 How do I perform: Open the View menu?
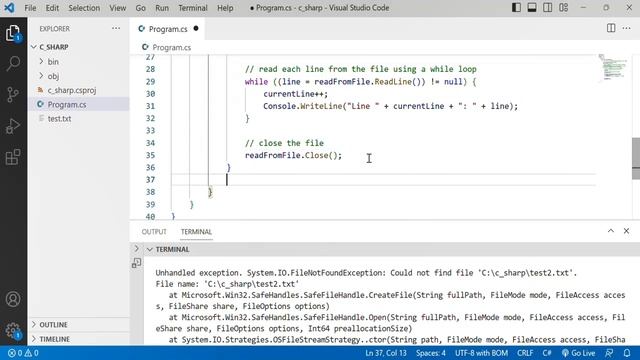(118, 8)
